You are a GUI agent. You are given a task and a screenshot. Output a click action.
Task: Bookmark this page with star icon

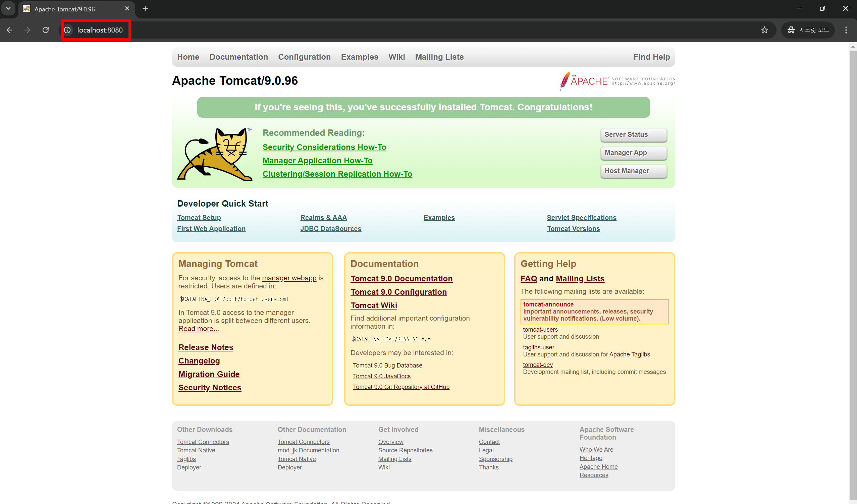[x=764, y=30]
